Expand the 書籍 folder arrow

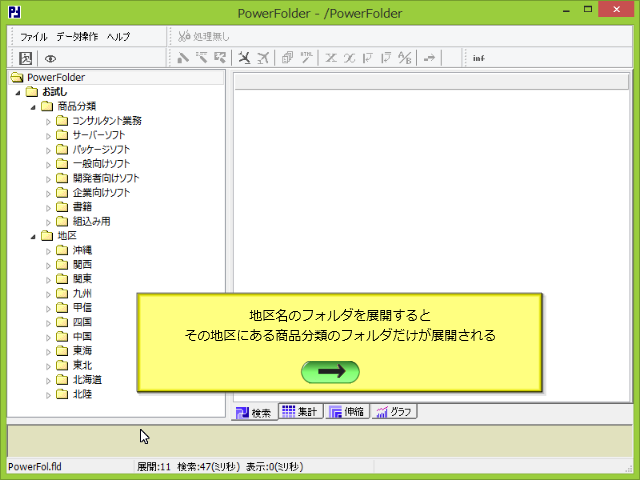point(48,208)
